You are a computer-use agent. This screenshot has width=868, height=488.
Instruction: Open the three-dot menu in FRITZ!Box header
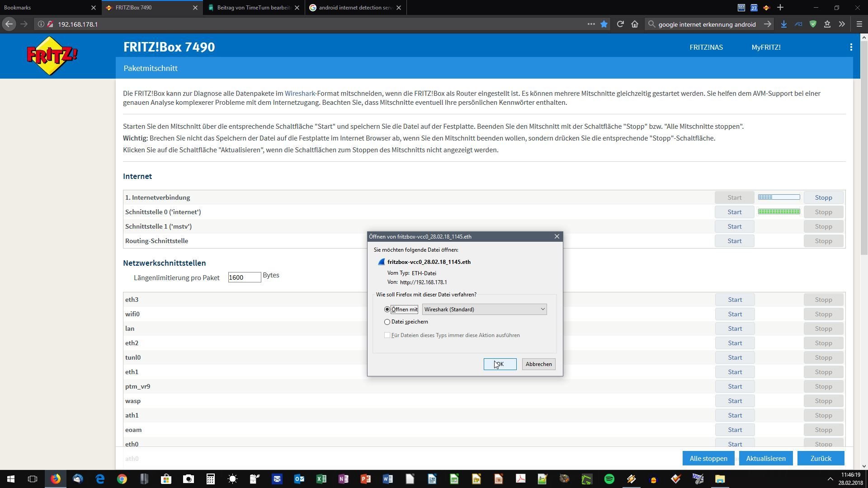pos(851,47)
